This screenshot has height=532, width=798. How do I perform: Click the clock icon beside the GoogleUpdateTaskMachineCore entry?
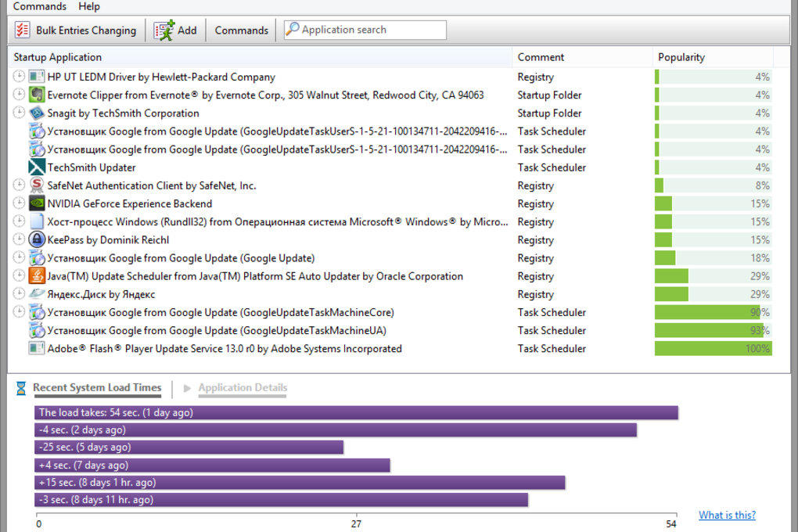(x=19, y=312)
